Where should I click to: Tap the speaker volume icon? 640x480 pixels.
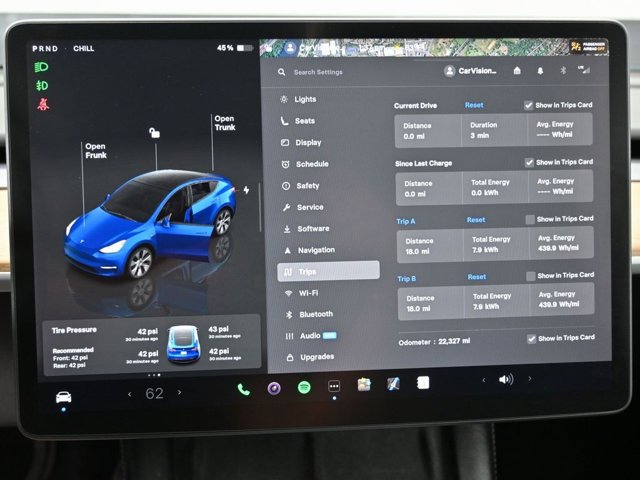[506, 380]
